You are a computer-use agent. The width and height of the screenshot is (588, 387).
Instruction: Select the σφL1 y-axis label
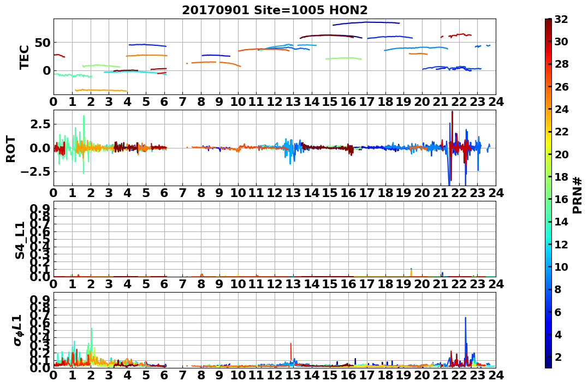tap(18, 330)
